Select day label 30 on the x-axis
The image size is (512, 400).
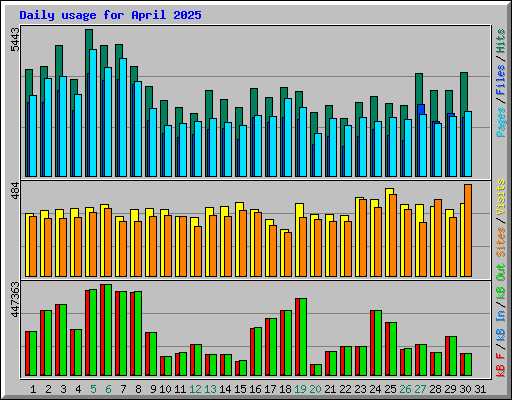pos(465,389)
